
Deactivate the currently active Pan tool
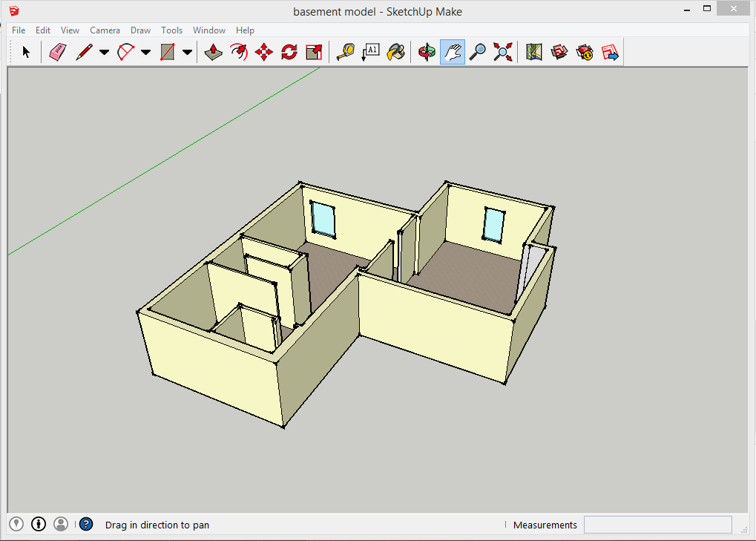453,51
